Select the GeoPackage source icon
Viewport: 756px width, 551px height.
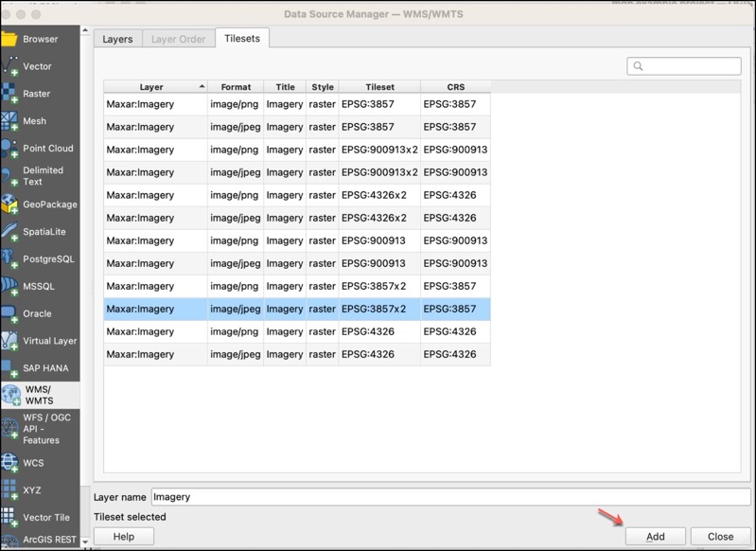(x=9, y=204)
